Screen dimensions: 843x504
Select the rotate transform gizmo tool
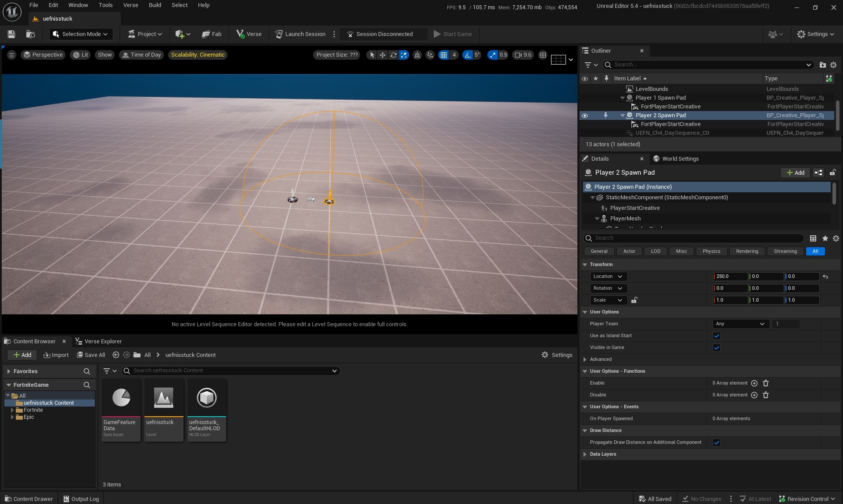(393, 55)
